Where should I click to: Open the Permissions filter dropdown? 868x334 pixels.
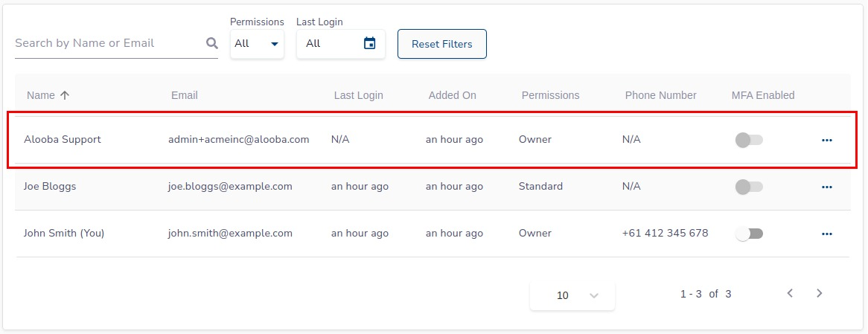click(x=257, y=44)
